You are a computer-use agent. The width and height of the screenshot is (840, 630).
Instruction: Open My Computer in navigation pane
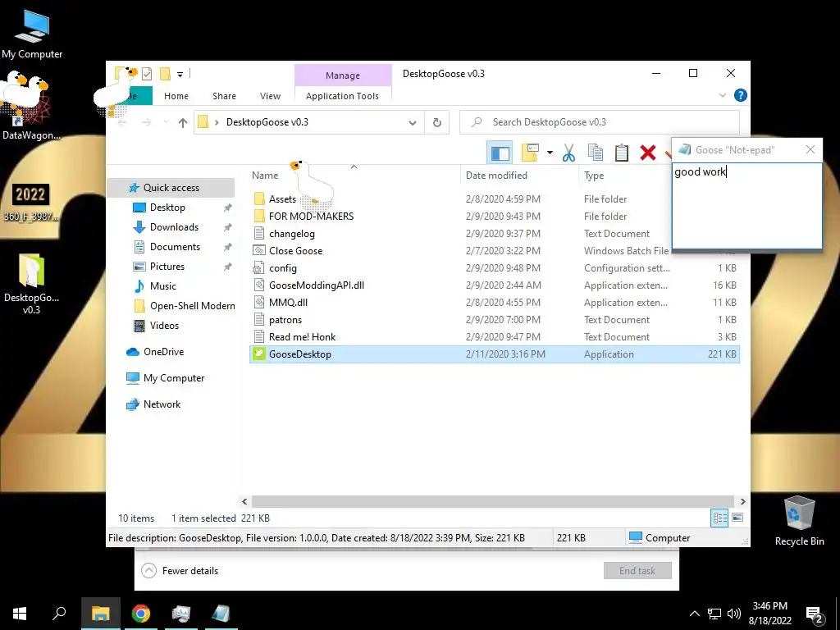pyautogui.click(x=174, y=378)
